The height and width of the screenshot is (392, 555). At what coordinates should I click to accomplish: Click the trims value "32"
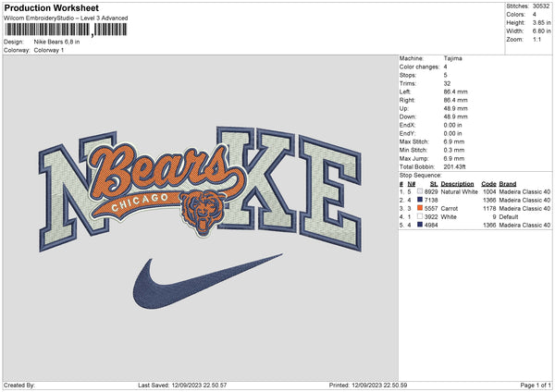point(447,83)
